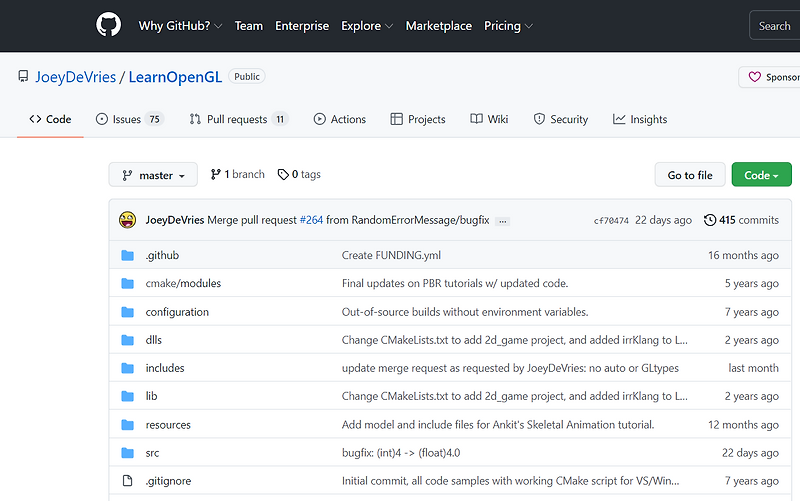Expand commit message ellipsis button
800x501 pixels.
coord(502,220)
